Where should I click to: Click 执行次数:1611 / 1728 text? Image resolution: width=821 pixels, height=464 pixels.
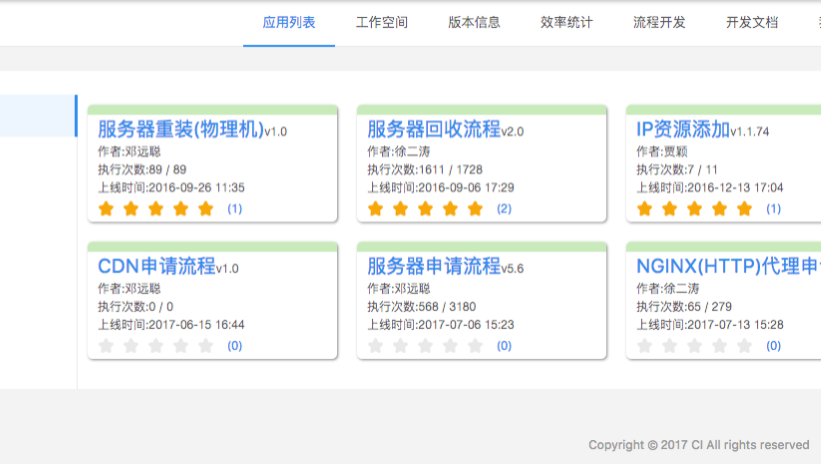[425, 170]
